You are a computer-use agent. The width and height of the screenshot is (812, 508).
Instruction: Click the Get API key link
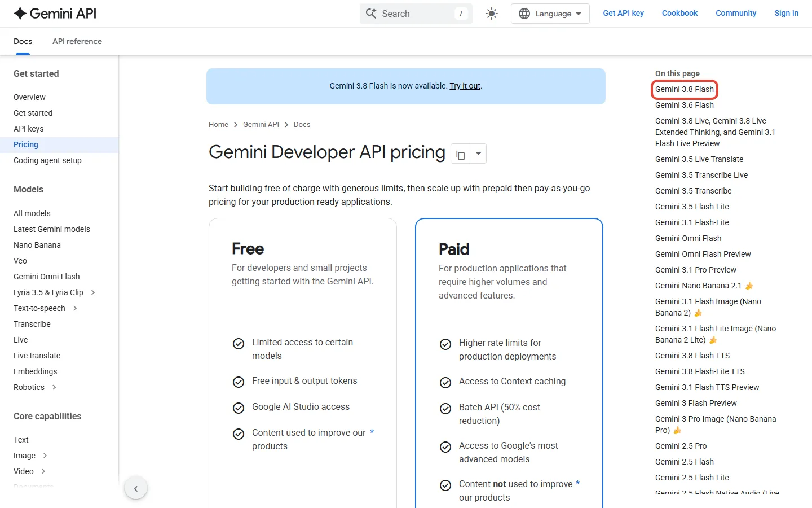(x=624, y=13)
